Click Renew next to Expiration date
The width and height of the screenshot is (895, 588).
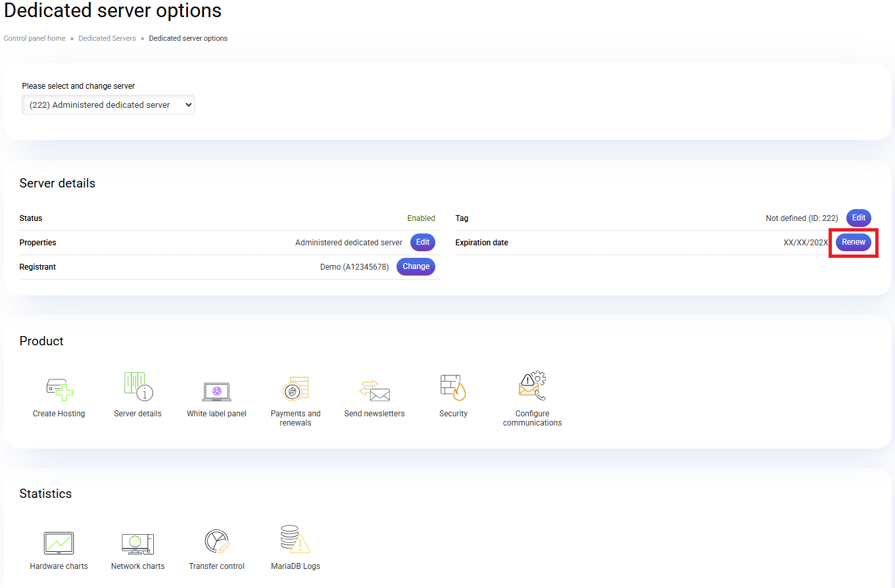[x=853, y=242]
